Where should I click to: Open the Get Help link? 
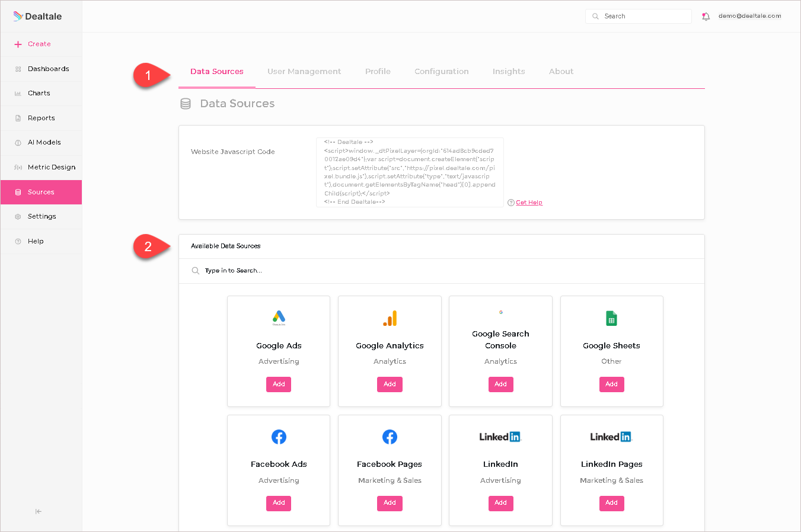pos(529,203)
